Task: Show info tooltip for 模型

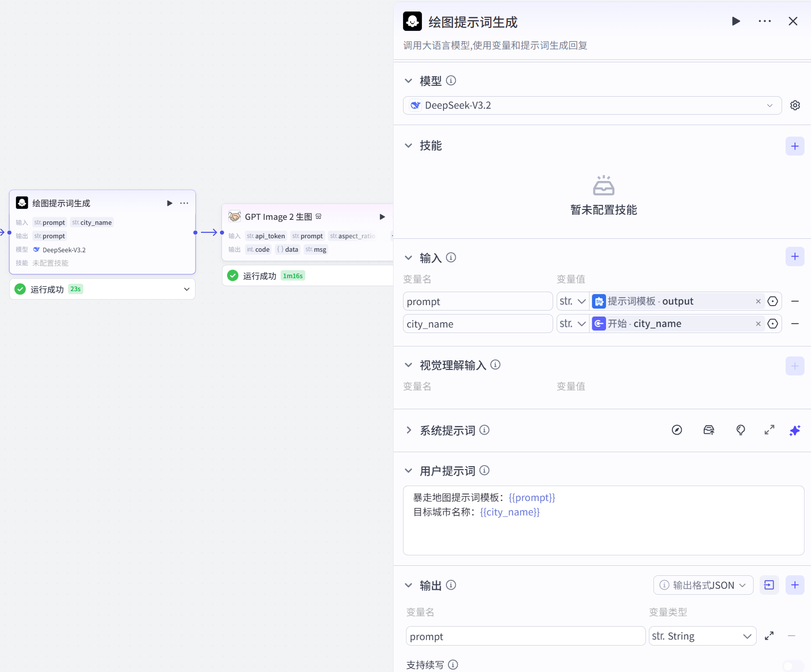Action: click(451, 80)
